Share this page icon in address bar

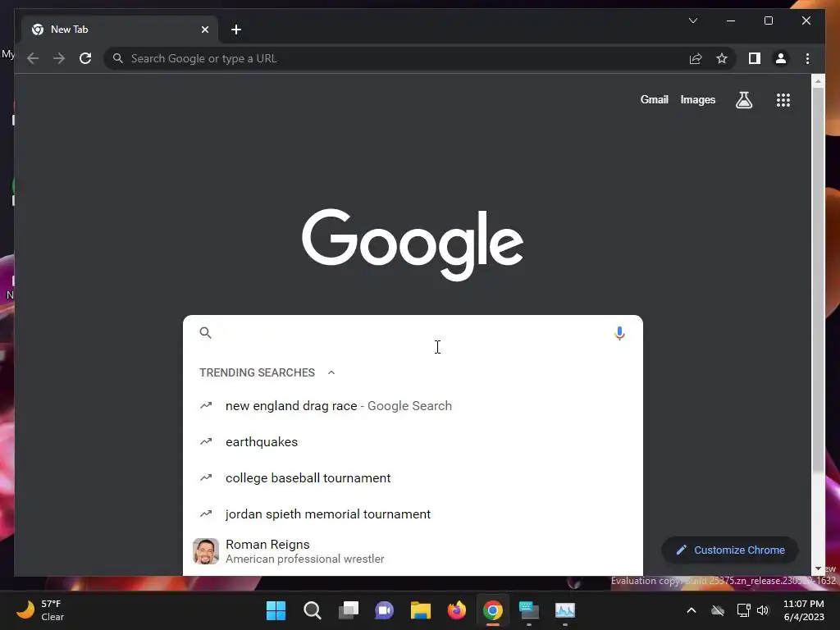[696, 58]
